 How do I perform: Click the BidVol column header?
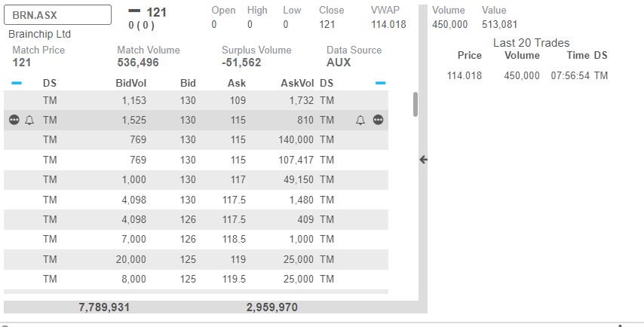click(x=131, y=84)
